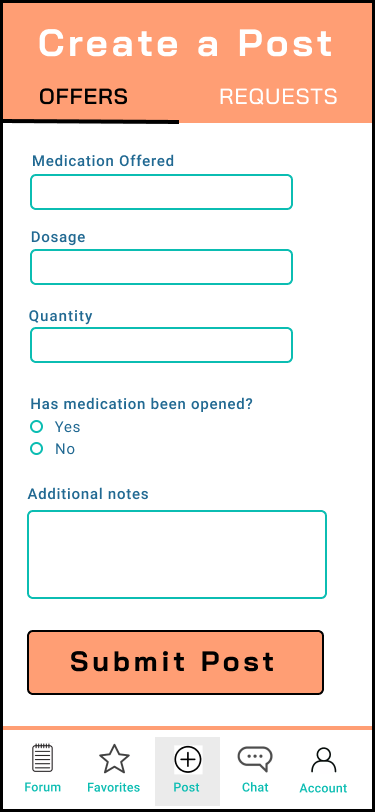Tap the Favorites star icon
375x812 pixels.
pyautogui.click(x=114, y=759)
